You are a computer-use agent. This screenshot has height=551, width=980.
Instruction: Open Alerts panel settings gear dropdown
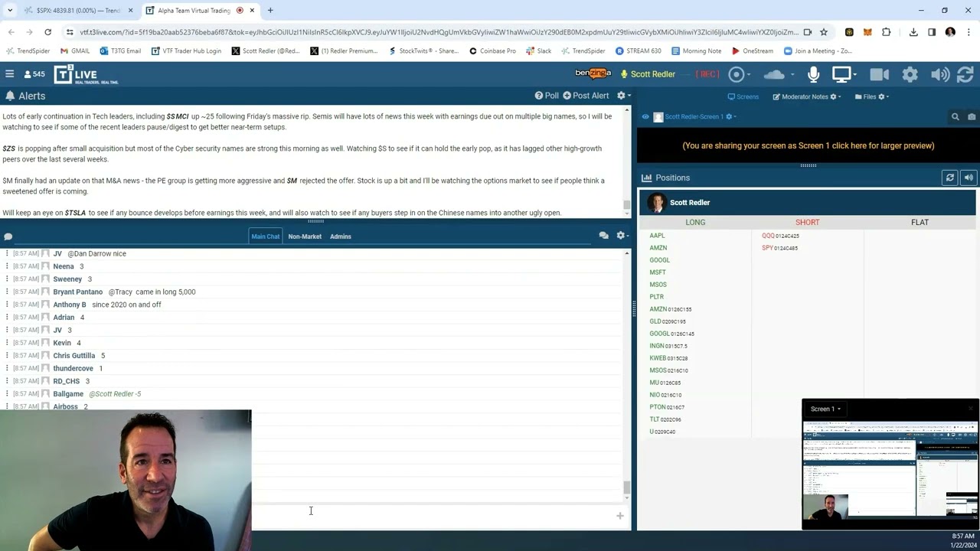click(623, 96)
